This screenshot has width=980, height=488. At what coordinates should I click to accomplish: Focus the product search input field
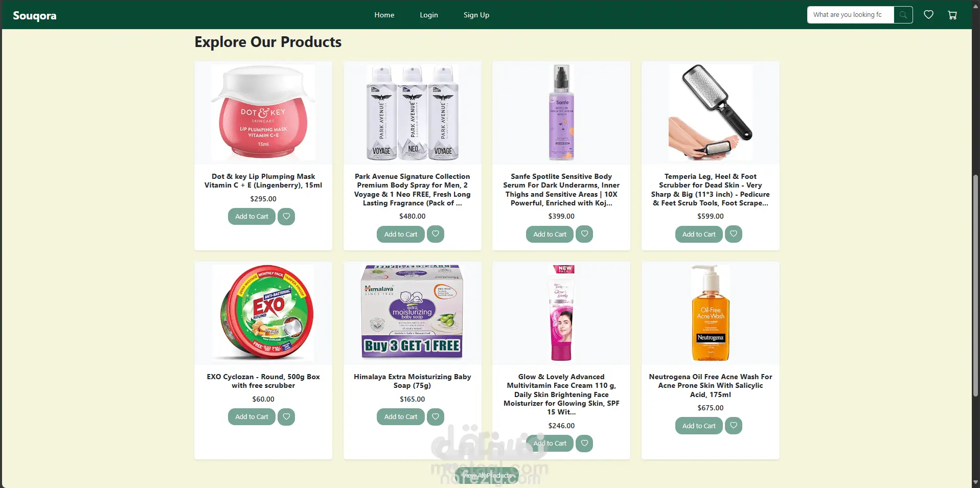[851, 15]
